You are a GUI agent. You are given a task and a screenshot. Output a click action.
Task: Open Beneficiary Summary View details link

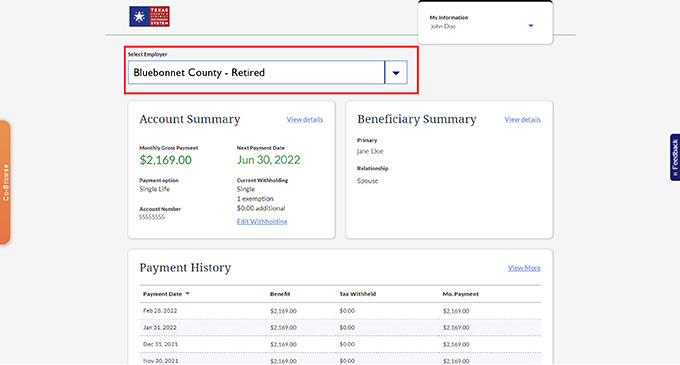(523, 119)
